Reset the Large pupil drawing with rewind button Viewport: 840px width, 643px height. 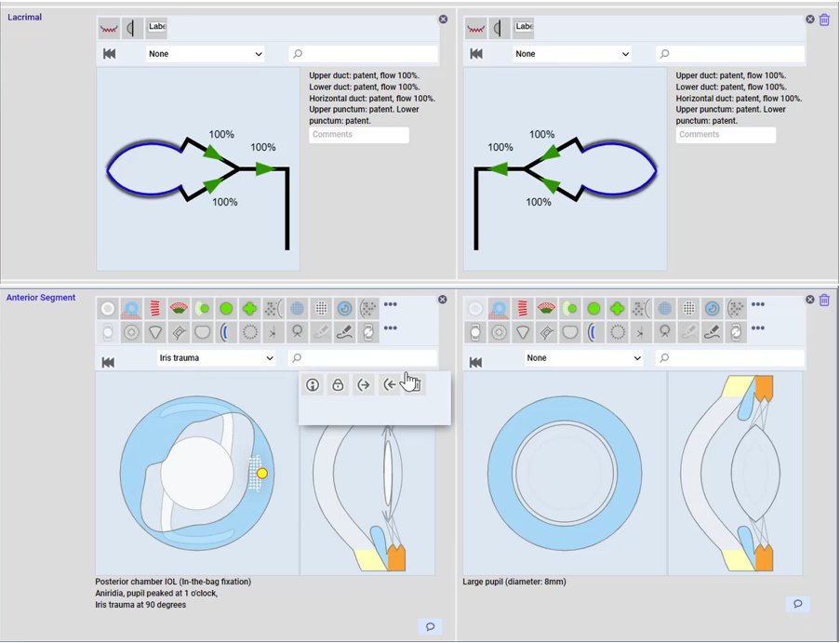pyautogui.click(x=475, y=363)
